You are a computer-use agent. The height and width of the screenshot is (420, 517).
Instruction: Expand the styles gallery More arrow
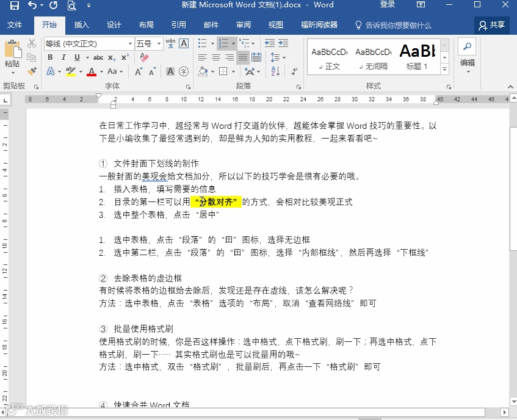click(445, 69)
